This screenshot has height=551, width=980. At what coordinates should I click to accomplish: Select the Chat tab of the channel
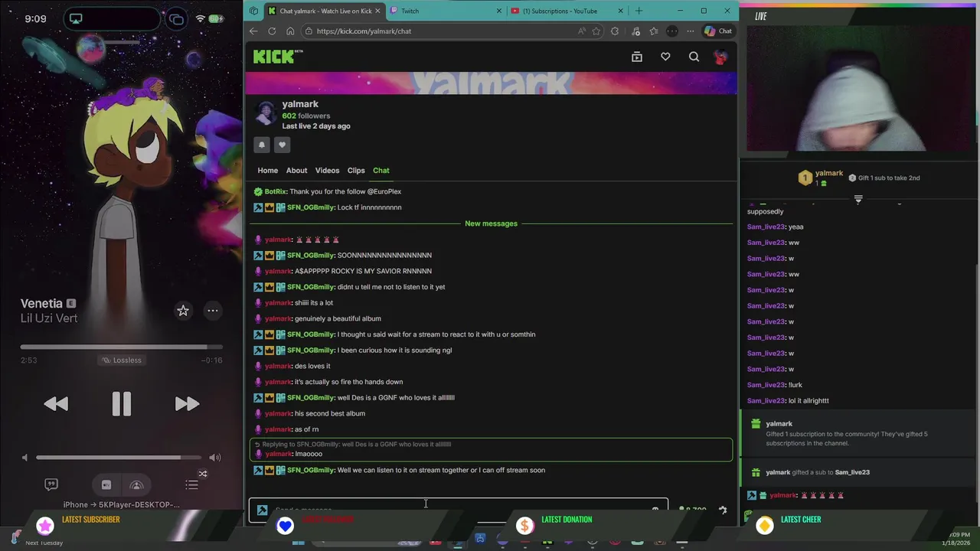[381, 171]
